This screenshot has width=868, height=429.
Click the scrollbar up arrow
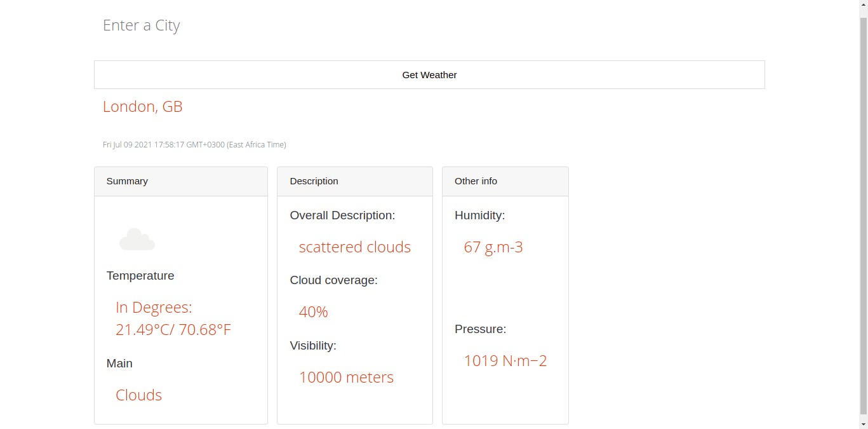click(863, 5)
